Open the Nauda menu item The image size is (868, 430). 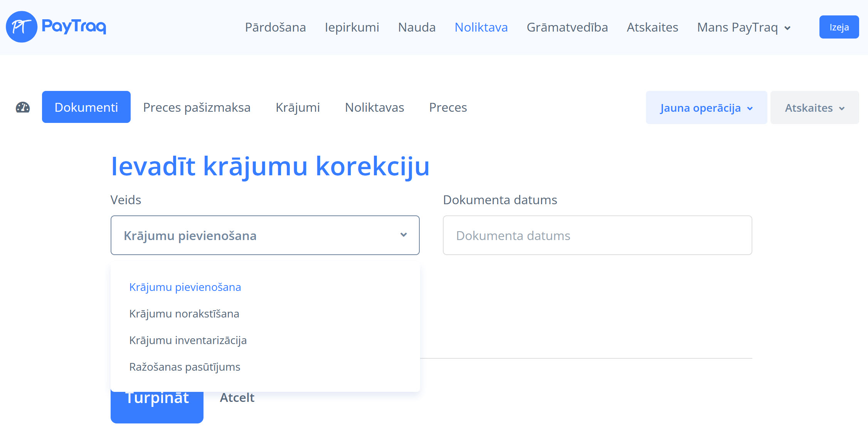pyautogui.click(x=417, y=27)
